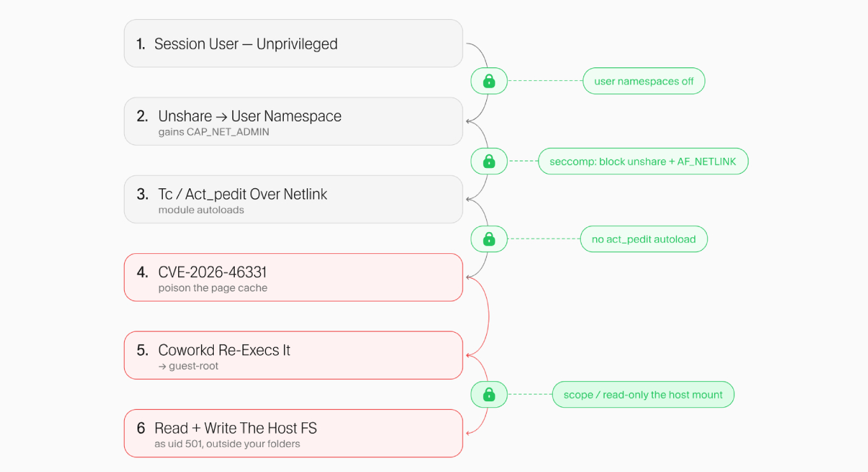Click the lock icon beside no act_pedit autoload
Viewport: 868px width, 472px height.
pos(489,239)
